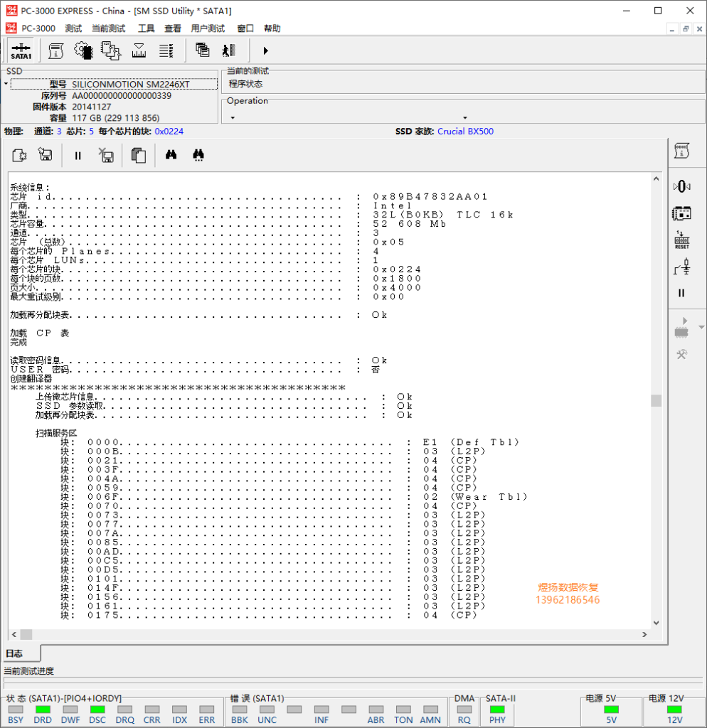Image resolution: width=707 pixels, height=728 pixels.
Task: Open the left Operation dropdown arrow
Action: tap(233, 118)
